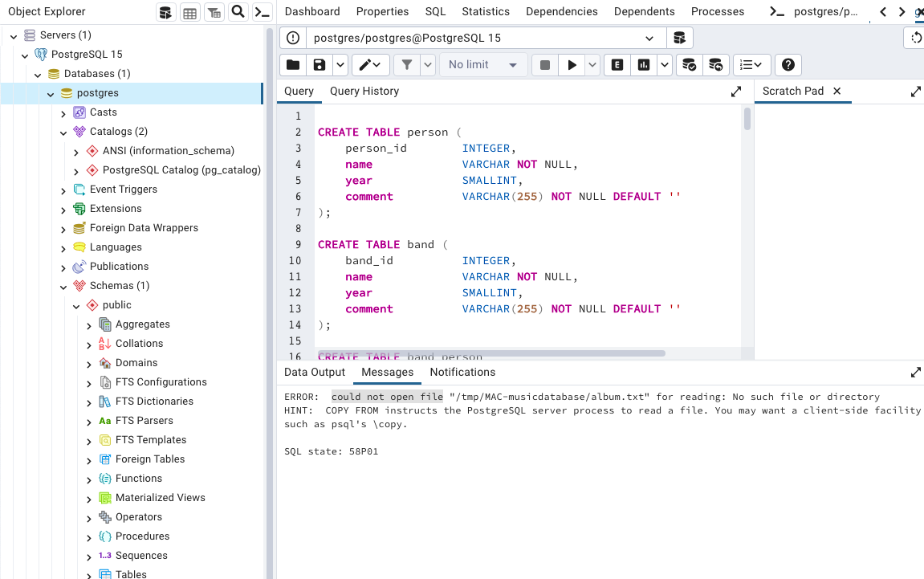Expand the Tables tree node

pos(89,575)
